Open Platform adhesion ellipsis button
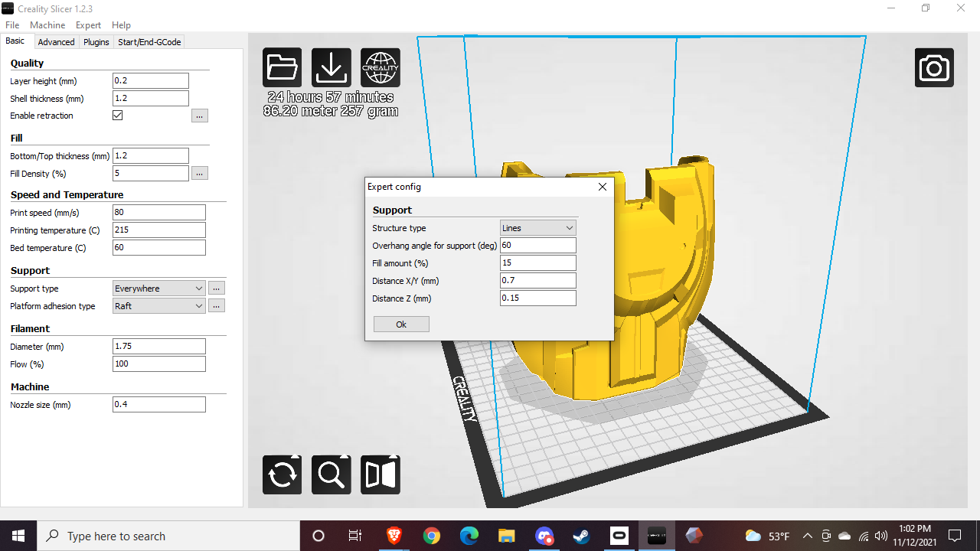The image size is (980, 551). click(217, 306)
